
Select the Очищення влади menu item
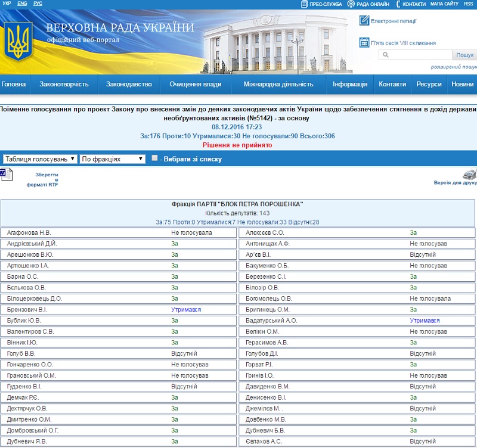click(195, 85)
